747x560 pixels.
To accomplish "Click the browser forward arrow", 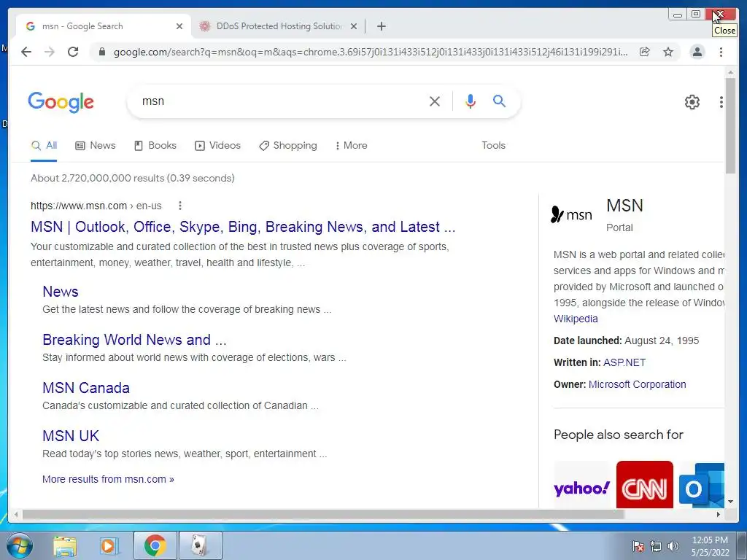I will 50,52.
